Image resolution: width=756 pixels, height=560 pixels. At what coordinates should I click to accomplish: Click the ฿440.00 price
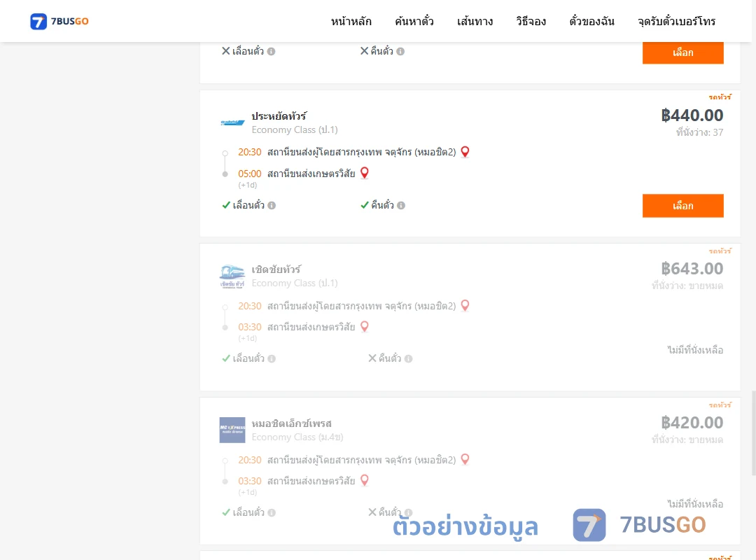[692, 115]
